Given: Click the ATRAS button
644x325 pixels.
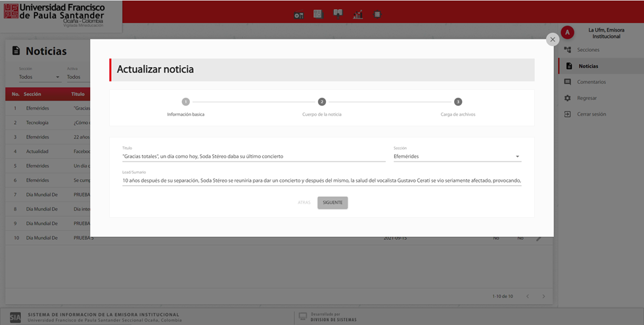Looking at the screenshot, I should tap(304, 202).
